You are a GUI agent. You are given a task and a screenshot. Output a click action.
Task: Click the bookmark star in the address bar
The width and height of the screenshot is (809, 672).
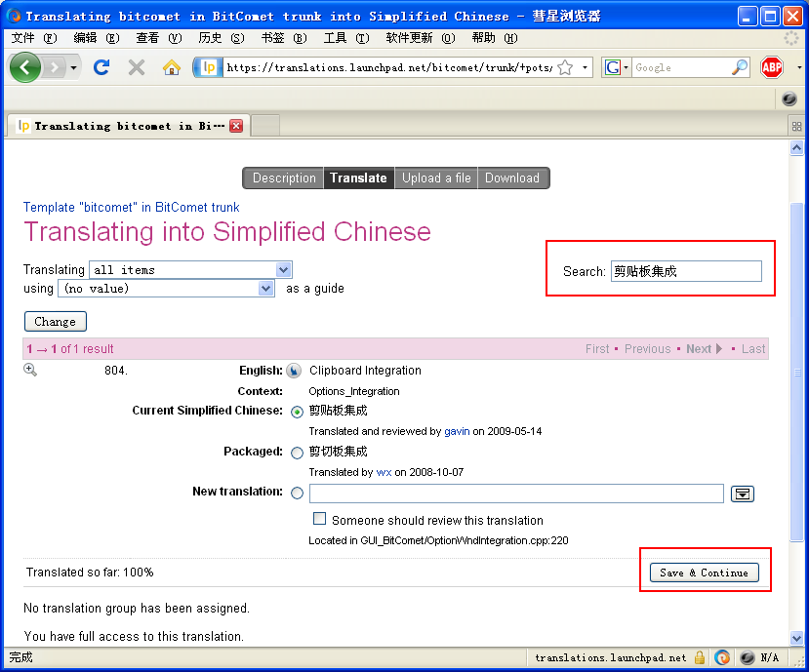(565, 67)
